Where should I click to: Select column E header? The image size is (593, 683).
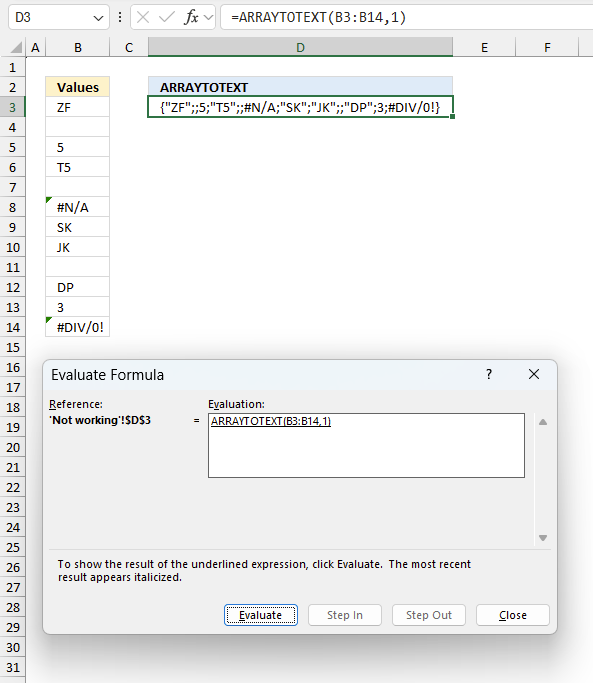(484, 47)
